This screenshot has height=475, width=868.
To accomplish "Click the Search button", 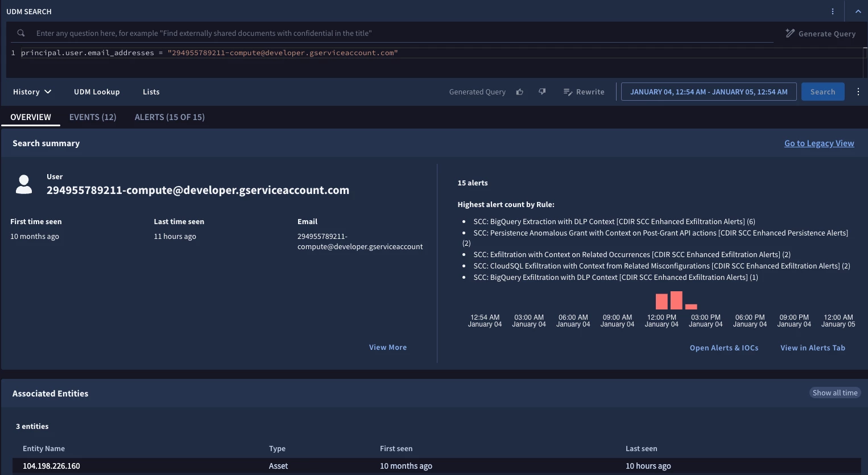I will pos(822,92).
